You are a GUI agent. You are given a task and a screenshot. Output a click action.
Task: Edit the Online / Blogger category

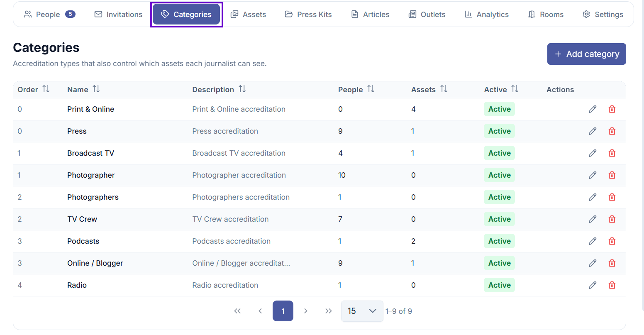(593, 263)
